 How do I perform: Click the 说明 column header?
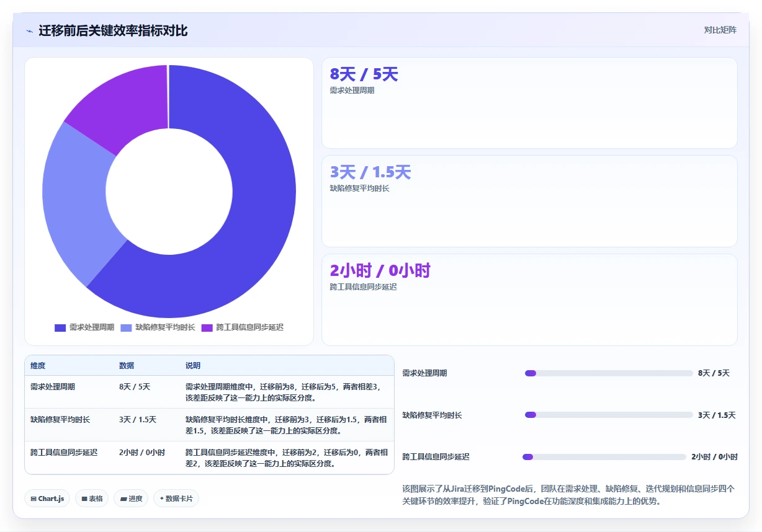[x=193, y=366]
